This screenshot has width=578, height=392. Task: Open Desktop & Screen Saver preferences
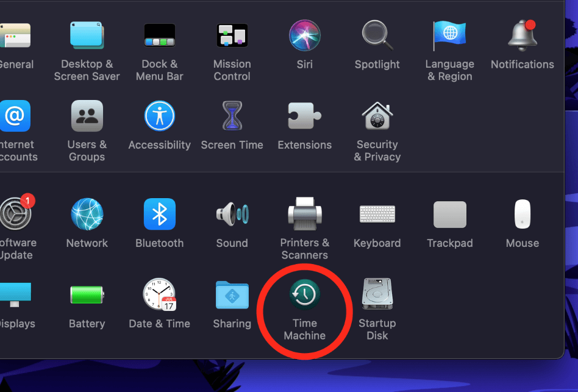tap(87, 36)
